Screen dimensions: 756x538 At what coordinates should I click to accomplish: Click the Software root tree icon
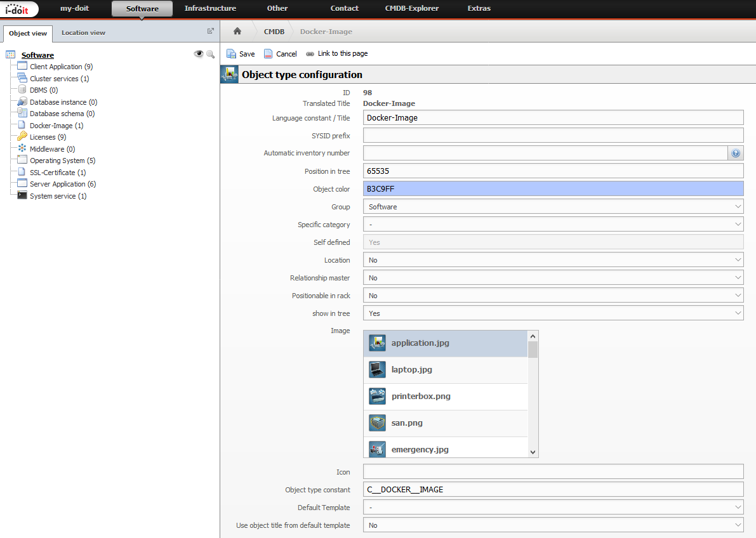11,55
